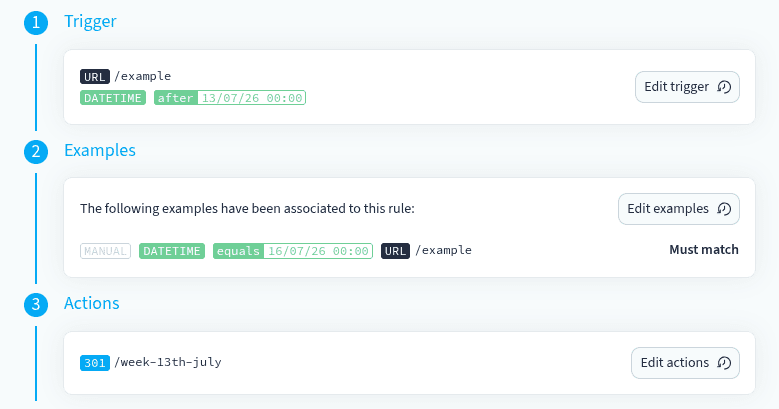Select the Trigger section heading
Image resolution: width=779 pixels, height=409 pixels.
(90, 21)
